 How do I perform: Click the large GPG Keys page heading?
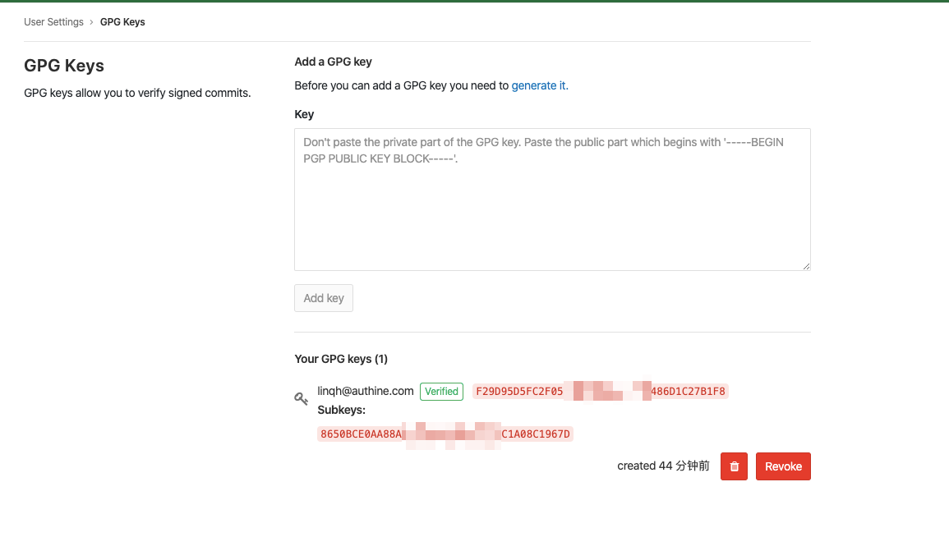click(x=64, y=66)
